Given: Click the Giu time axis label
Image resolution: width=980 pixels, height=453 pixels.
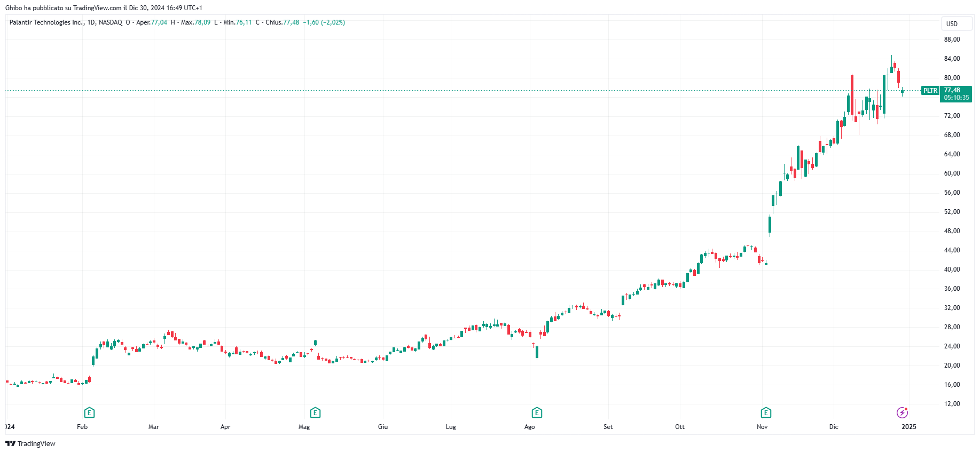Looking at the screenshot, I should [x=383, y=427].
